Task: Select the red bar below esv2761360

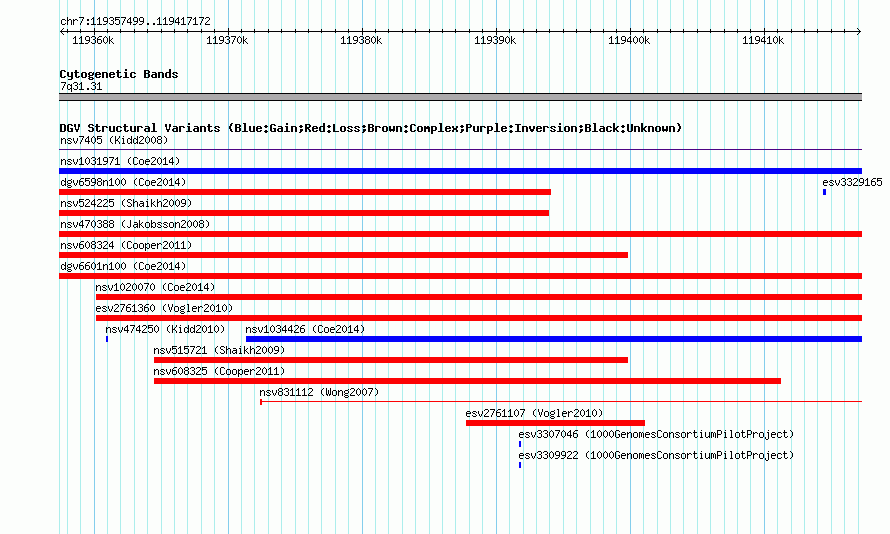Action: click(x=479, y=318)
